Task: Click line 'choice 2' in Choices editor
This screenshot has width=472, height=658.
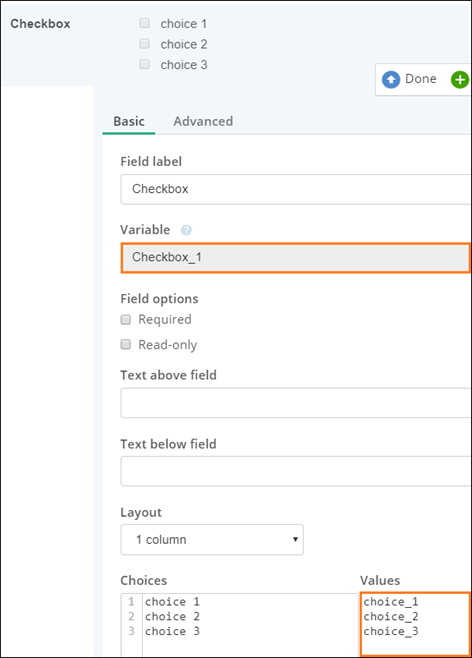Action: tap(172, 616)
